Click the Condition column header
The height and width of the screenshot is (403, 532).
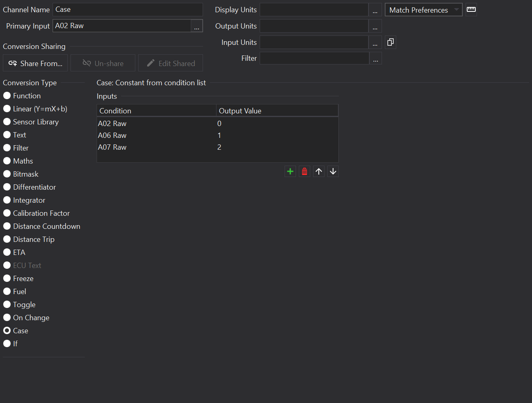[x=156, y=111]
